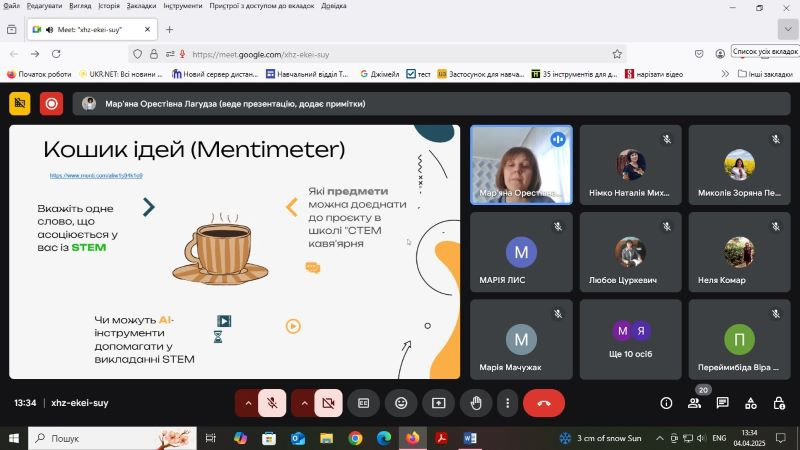Open the Вигляд menu
800x450 pixels.
coord(80,6)
